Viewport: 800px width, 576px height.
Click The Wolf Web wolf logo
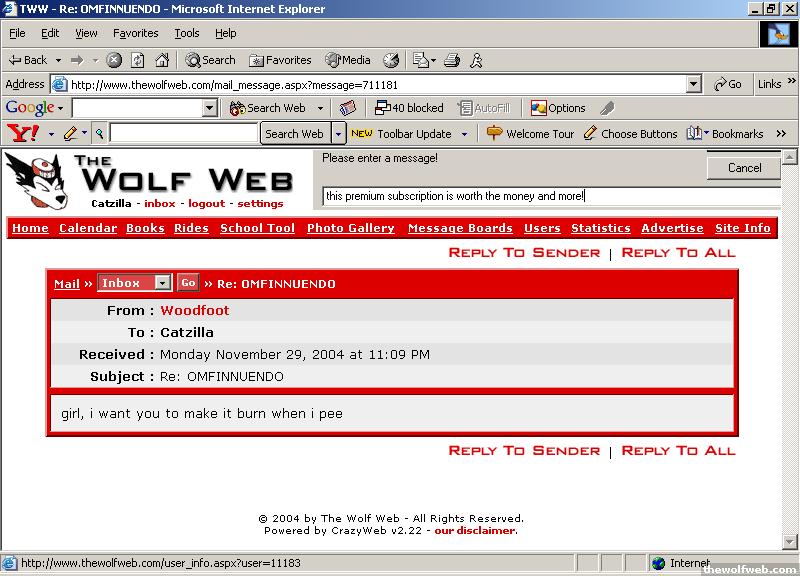tap(38, 180)
